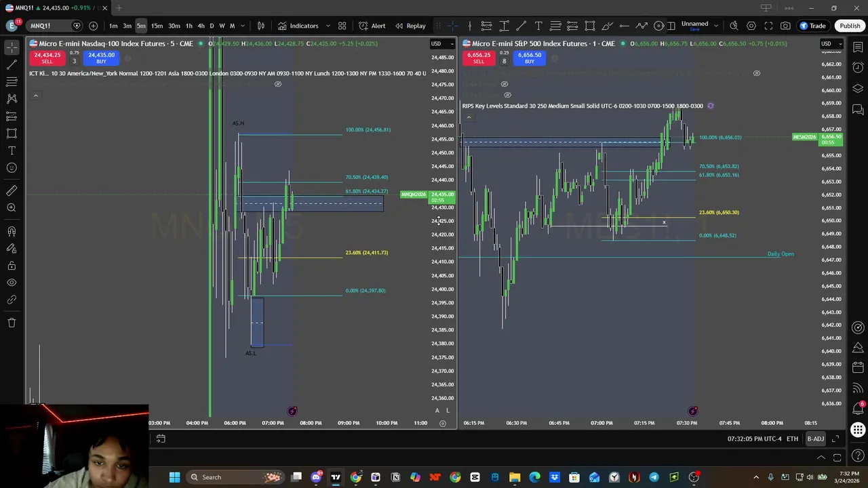Open quick search magnifier in top toolbar
The width and height of the screenshot is (868, 488).
(x=734, y=26)
